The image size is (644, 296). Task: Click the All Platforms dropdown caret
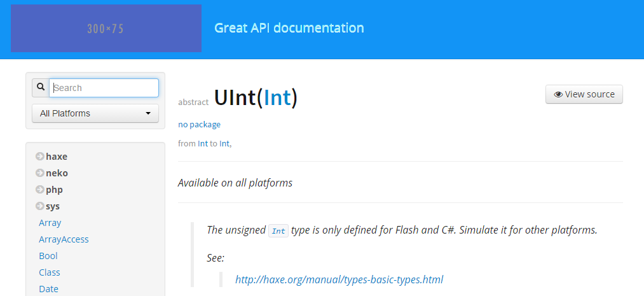pyautogui.click(x=148, y=113)
